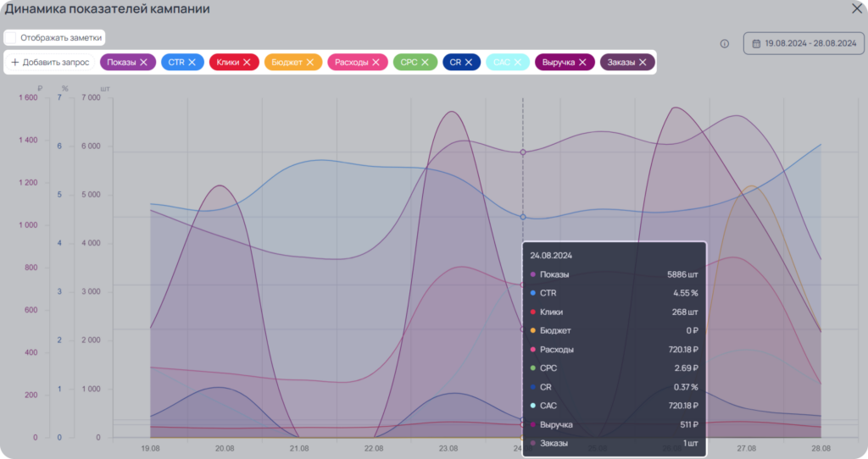
Task: Click X on the Заказы chip
Action: pos(643,63)
